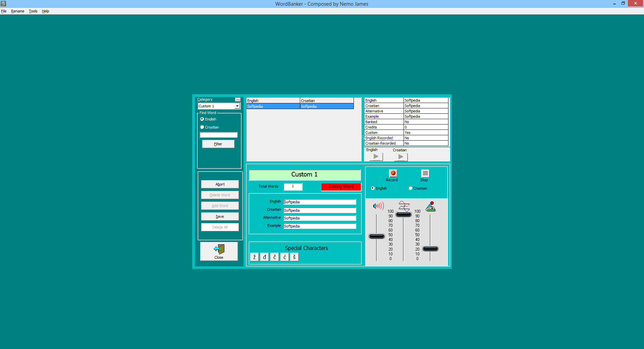
Task: Open the Tools menu
Action: point(33,11)
